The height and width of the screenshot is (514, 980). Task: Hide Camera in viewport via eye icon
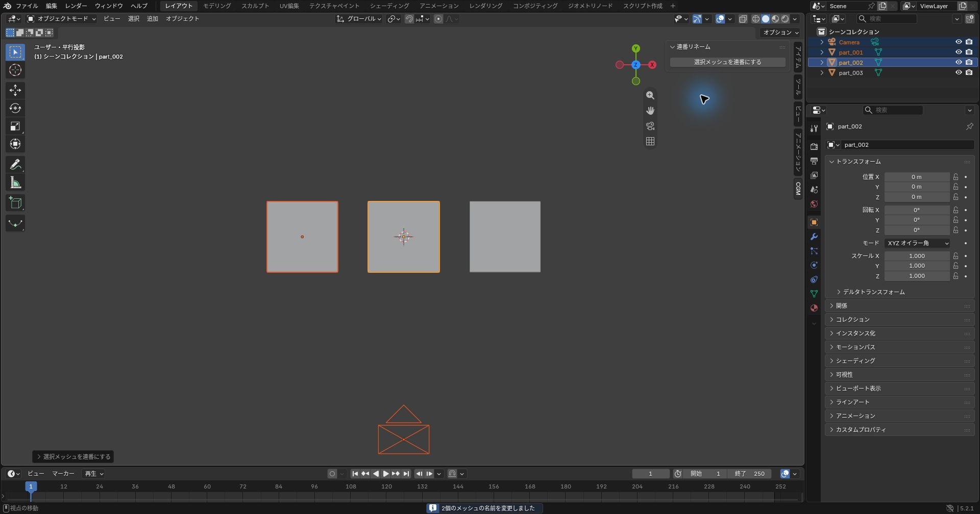click(x=959, y=42)
